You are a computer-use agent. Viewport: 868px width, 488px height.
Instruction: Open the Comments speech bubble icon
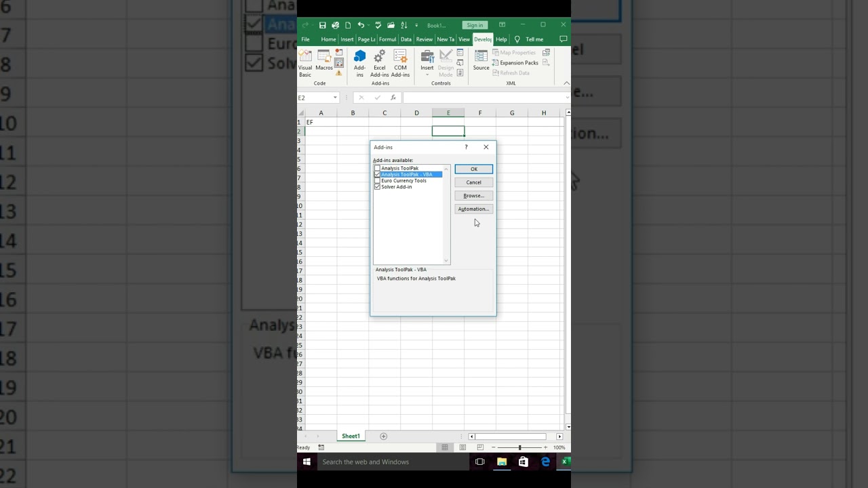tap(563, 39)
